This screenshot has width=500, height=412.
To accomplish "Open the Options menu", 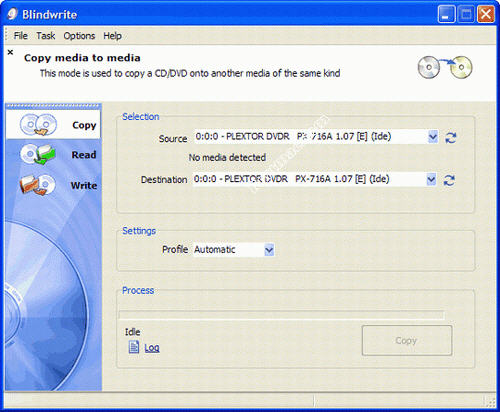I will 79,36.
